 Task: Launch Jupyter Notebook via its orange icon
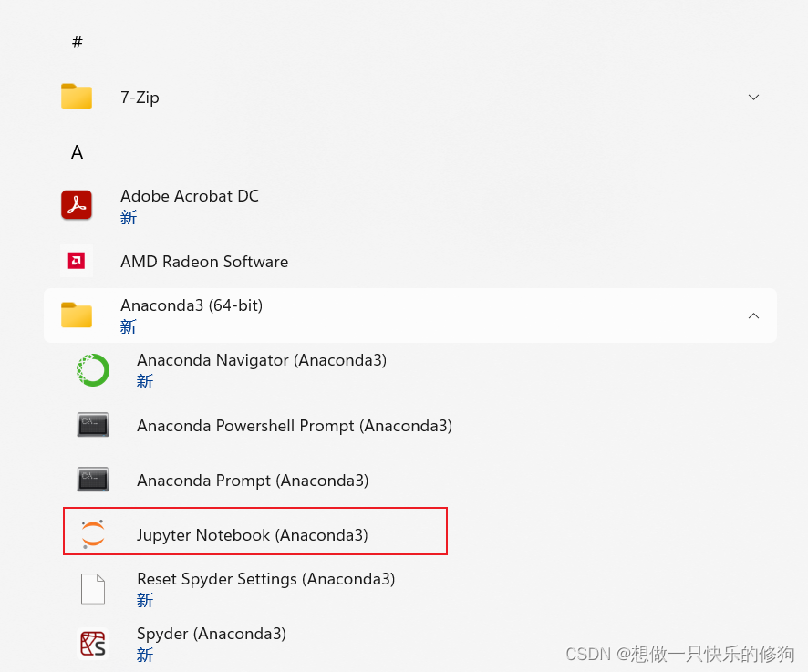point(93,533)
